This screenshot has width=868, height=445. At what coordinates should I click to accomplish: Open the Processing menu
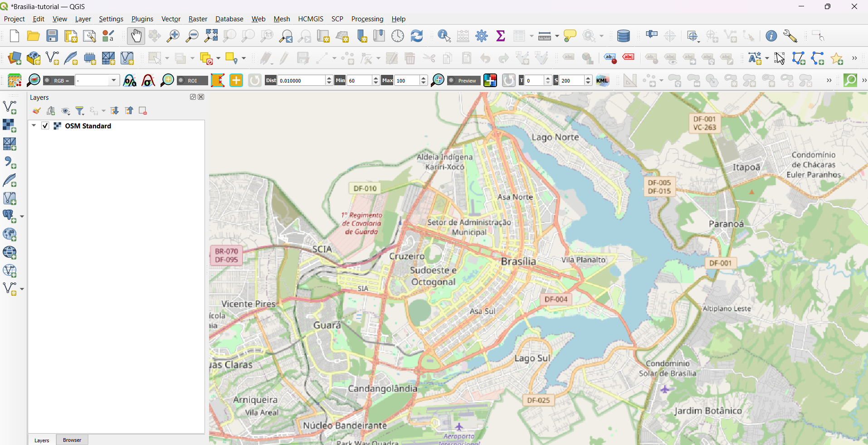[x=367, y=19]
